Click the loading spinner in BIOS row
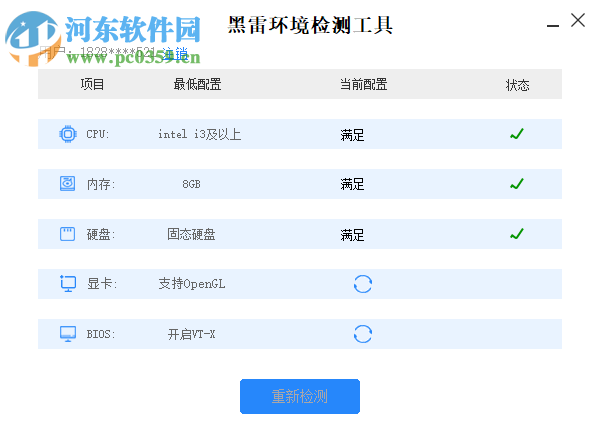Image resolution: width=600 pixels, height=434 pixels. click(x=363, y=334)
